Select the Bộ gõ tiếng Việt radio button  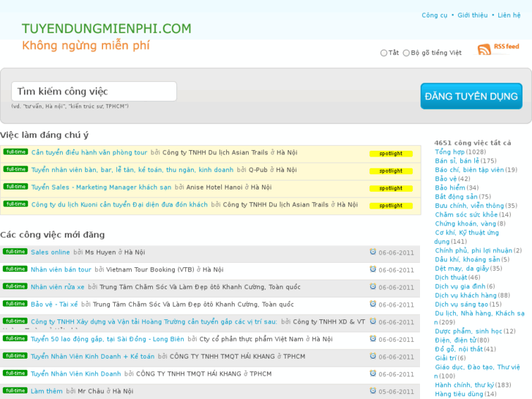[406, 53]
